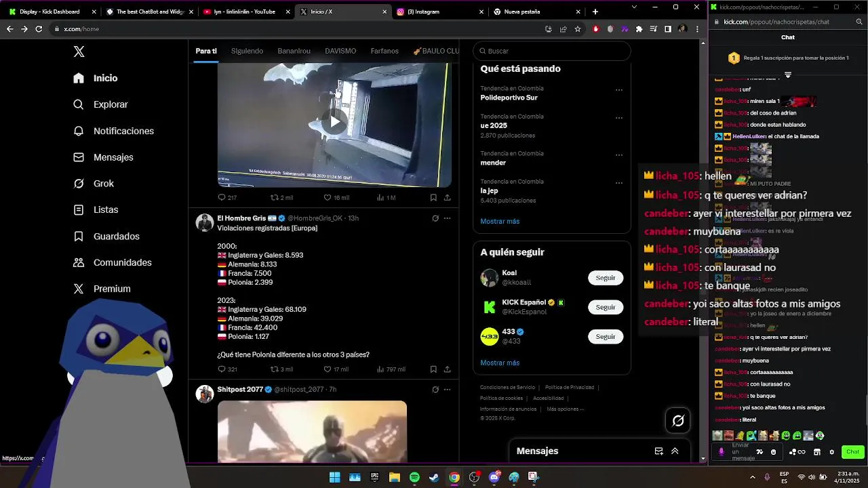Send message with green Chat button
The width and height of the screenshot is (868, 488).
tap(852, 452)
